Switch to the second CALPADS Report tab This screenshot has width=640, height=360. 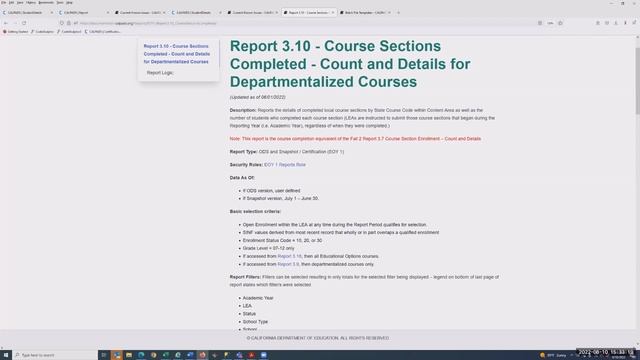coord(84,13)
